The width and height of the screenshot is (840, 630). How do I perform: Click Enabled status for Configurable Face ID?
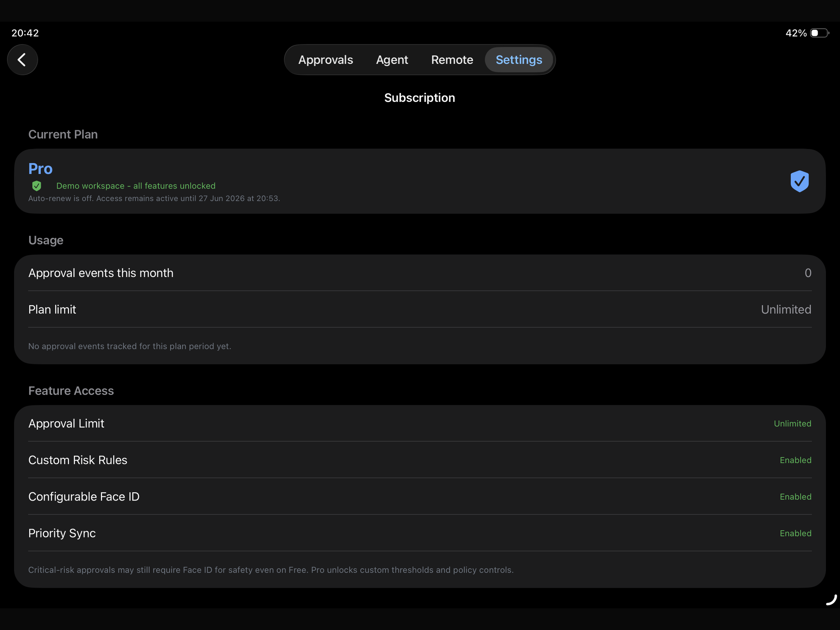(x=795, y=497)
